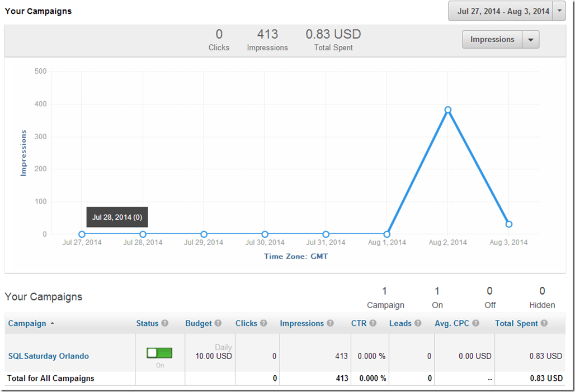Edit the 10.00 USD daily budget cell

[213, 356]
